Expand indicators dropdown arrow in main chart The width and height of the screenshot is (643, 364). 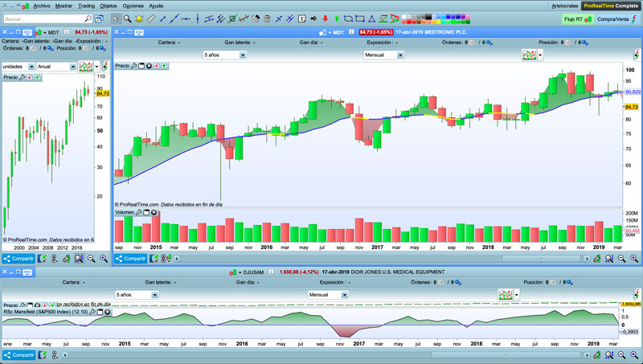point(540,55)
